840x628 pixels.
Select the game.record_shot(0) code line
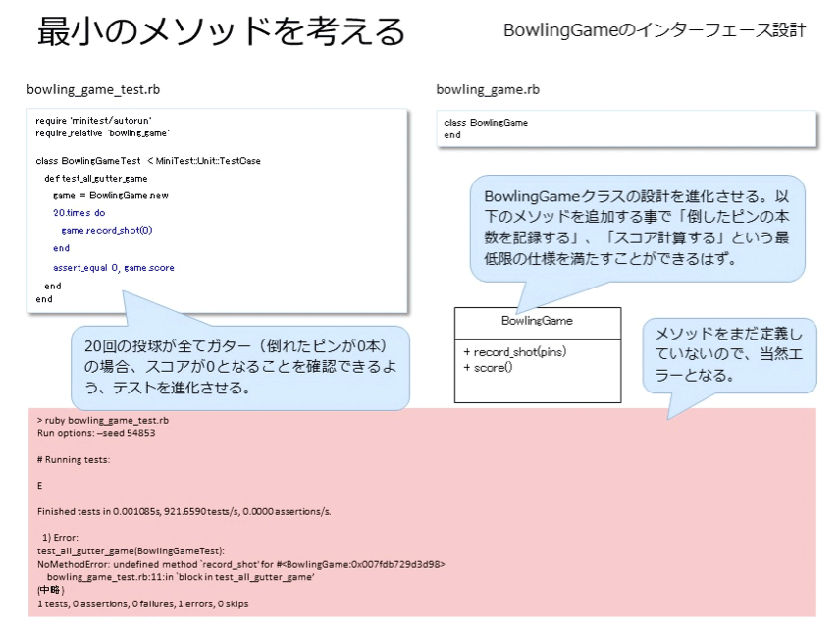tap(107, 231)
